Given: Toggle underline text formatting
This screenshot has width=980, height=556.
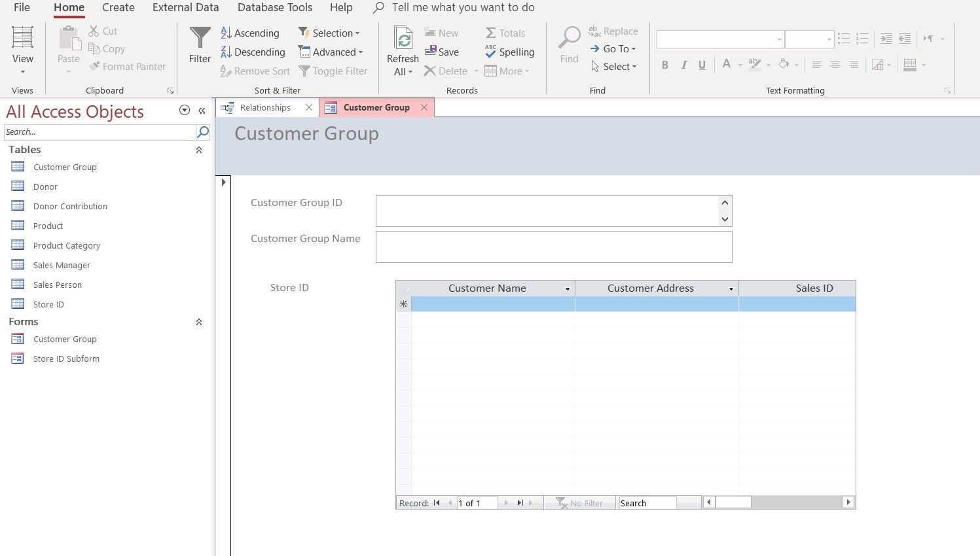Looking at the screenshot, I should pyautogui.click(x=702, y=65).
